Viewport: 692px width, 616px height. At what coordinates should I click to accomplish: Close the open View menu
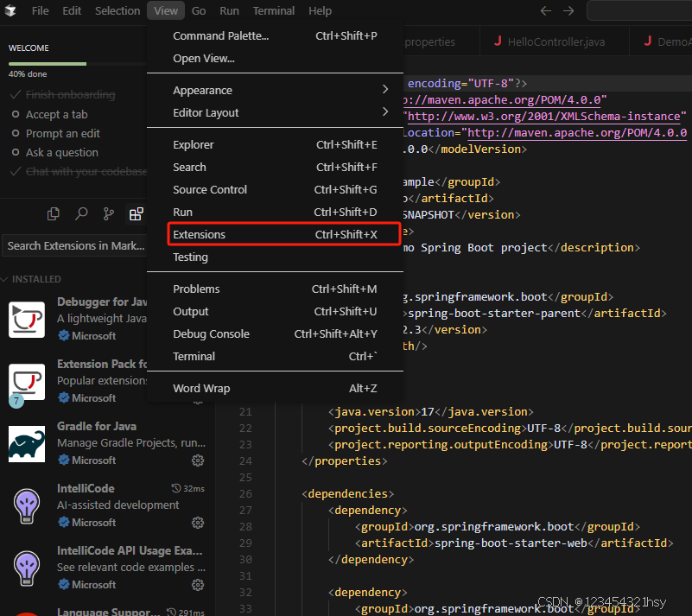tap(166, 10)
